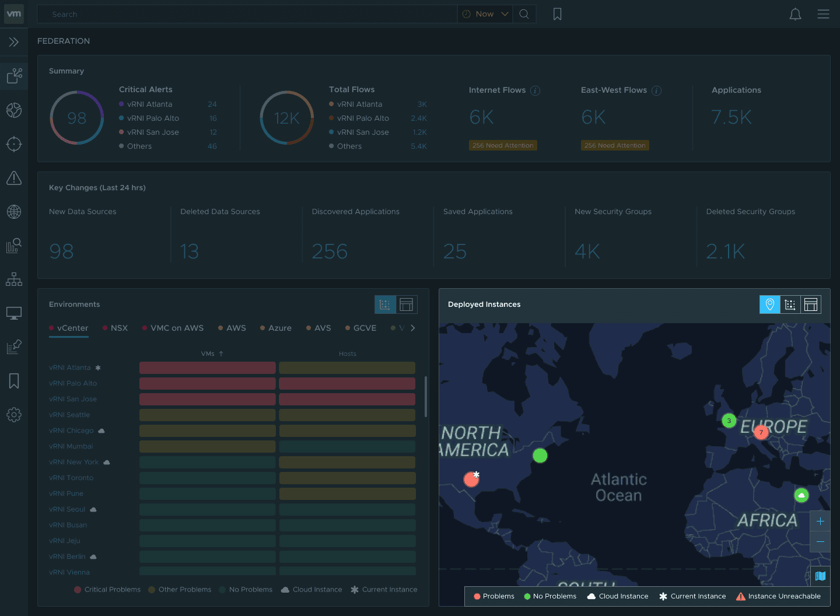Click the info icon next to East-West Flows
840x616 pixels.
(x=656, y=90)
